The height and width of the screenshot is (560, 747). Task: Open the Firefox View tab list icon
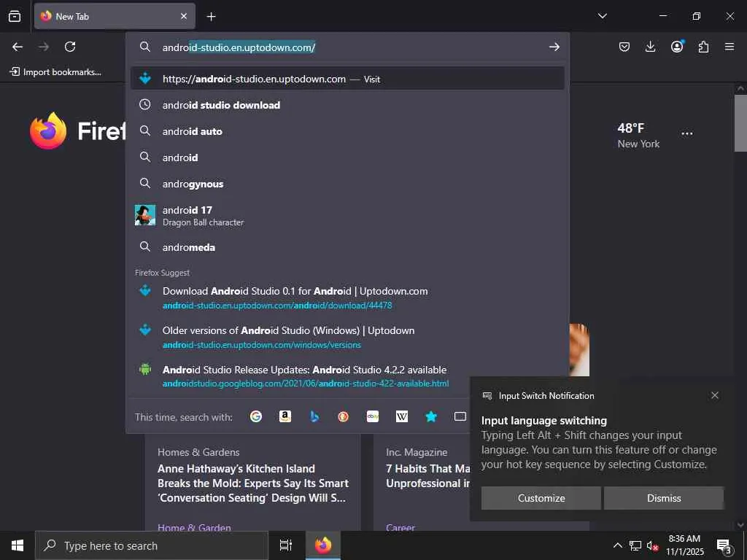(x=15, y=16)
